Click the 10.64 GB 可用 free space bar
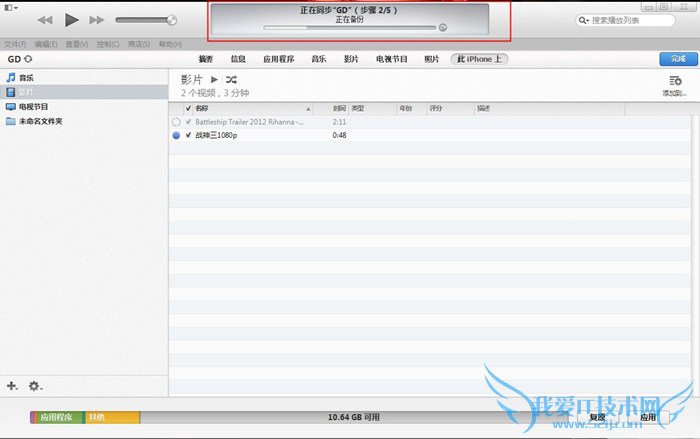 (354, 417)
